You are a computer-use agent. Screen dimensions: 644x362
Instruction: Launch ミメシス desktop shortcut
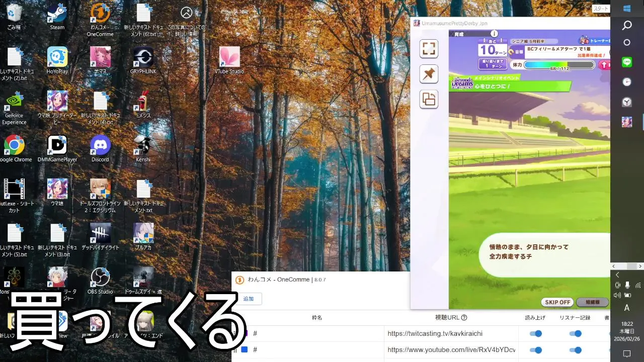coord(143,105)
